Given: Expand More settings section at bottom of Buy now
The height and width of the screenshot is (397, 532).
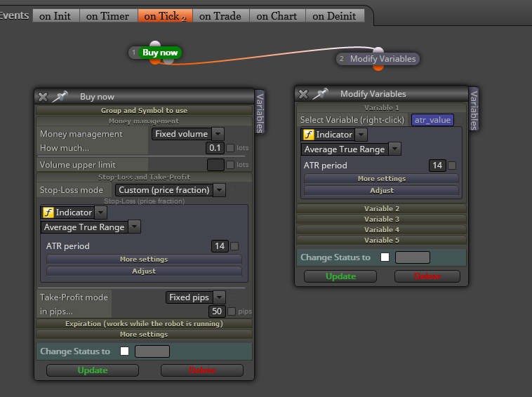Looking at the screenshot, I should coord(144,335).
